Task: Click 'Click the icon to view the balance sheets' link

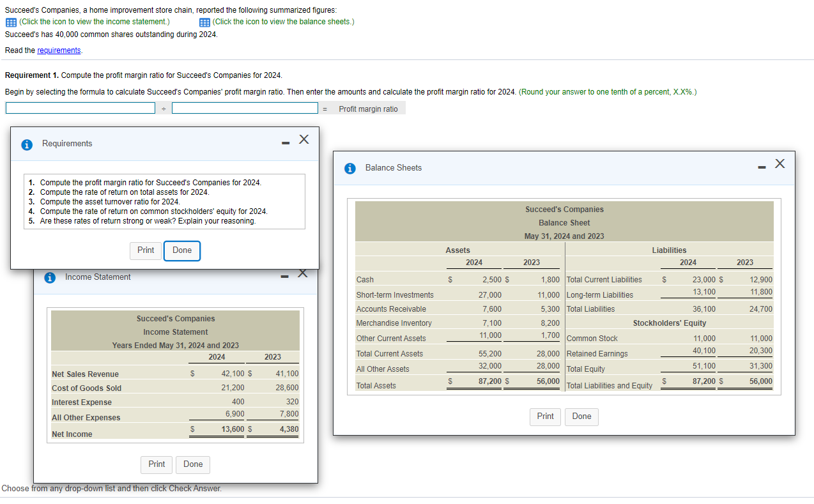Action: coord(283,22)
